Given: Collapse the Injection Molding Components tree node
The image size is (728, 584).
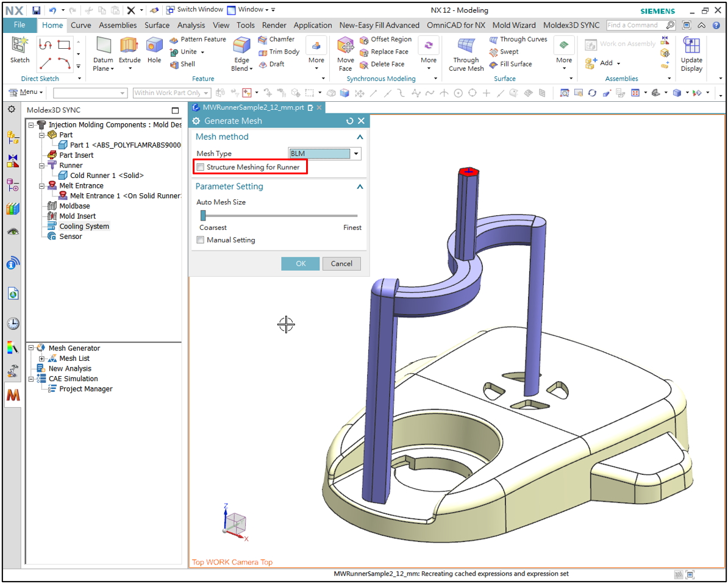Looking at the screenshot, I should pos(31,125).
